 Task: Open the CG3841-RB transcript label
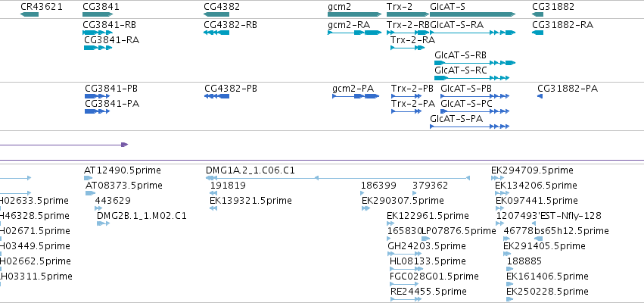(109, 25)
